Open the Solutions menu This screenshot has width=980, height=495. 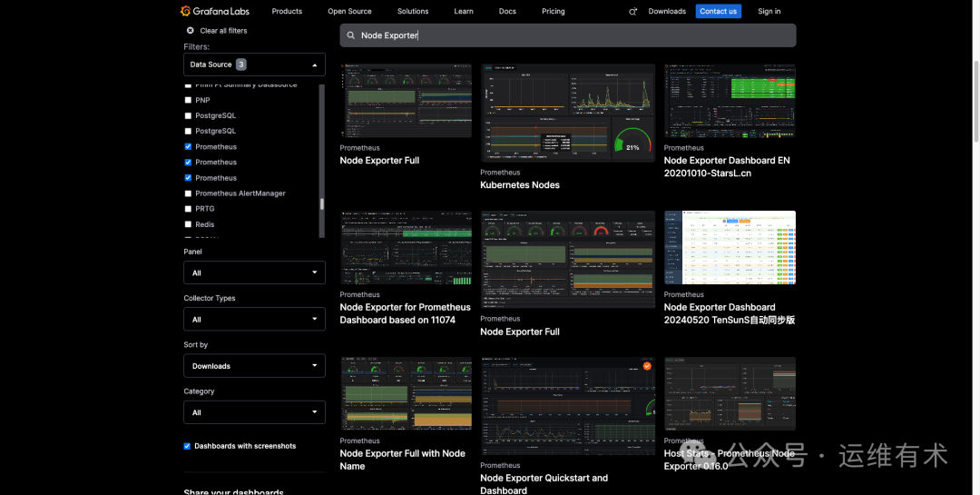coord(413,11)
